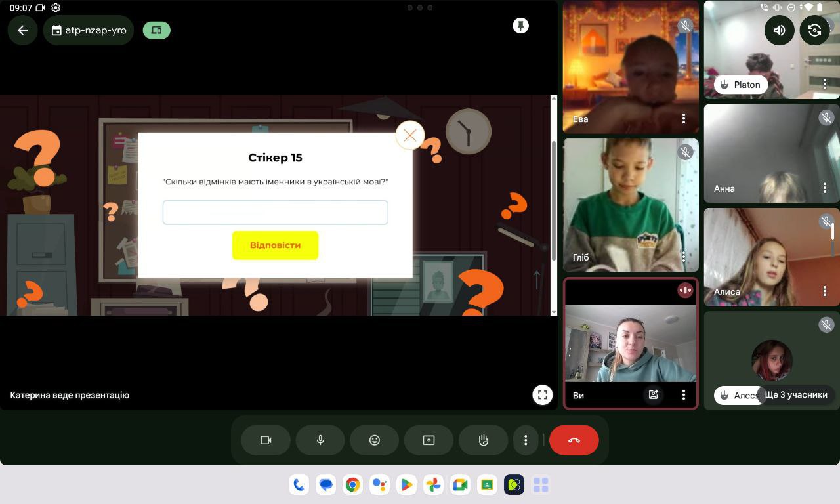Change audio output with speaker button

point(779,30)
